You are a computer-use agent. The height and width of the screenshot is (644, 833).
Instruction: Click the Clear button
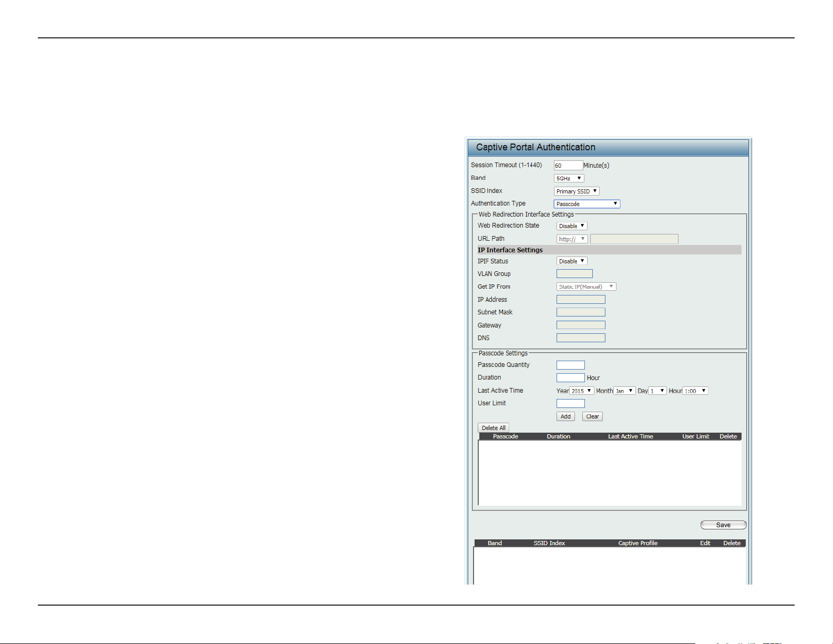(x=592, y=416)
